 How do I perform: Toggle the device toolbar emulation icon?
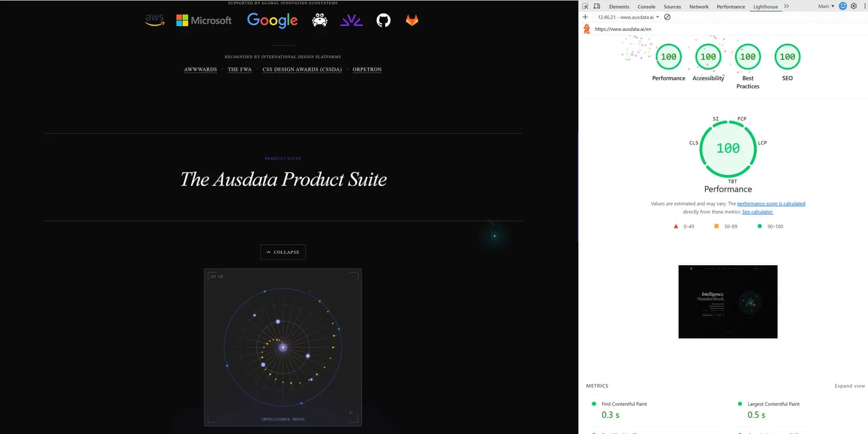tap(597, 7)
